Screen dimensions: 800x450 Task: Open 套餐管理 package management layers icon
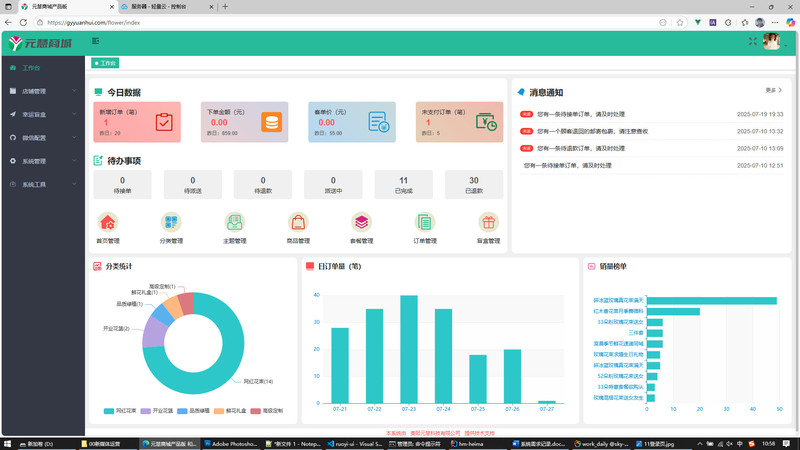[x=361, y=222]
